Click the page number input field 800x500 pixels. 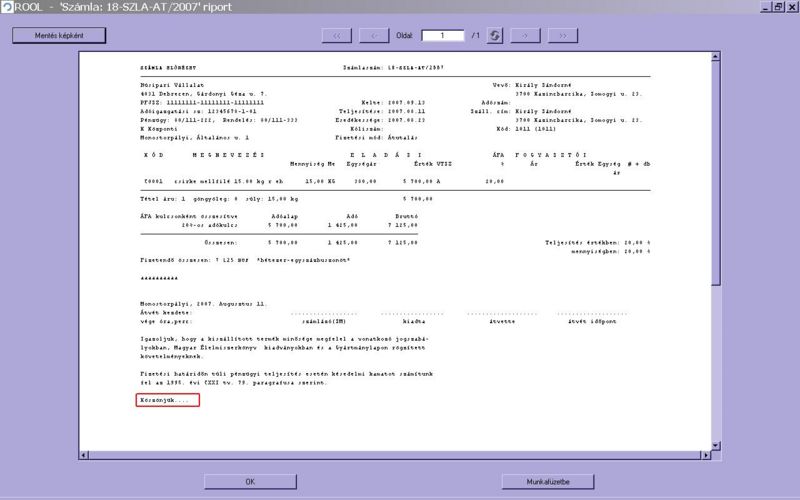pos(442,36)
